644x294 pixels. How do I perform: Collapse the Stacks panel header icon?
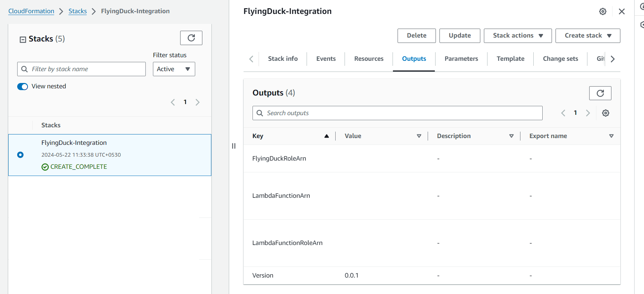(x=23, y=39)
